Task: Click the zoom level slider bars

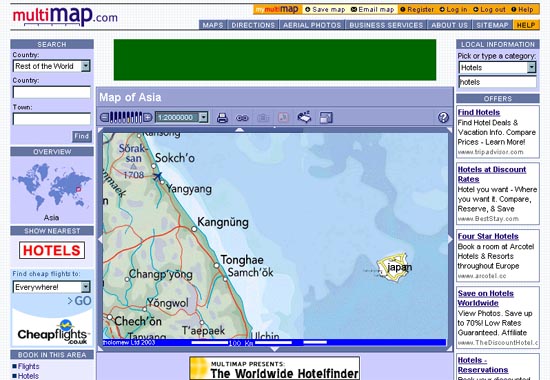Action: [126, 118]
